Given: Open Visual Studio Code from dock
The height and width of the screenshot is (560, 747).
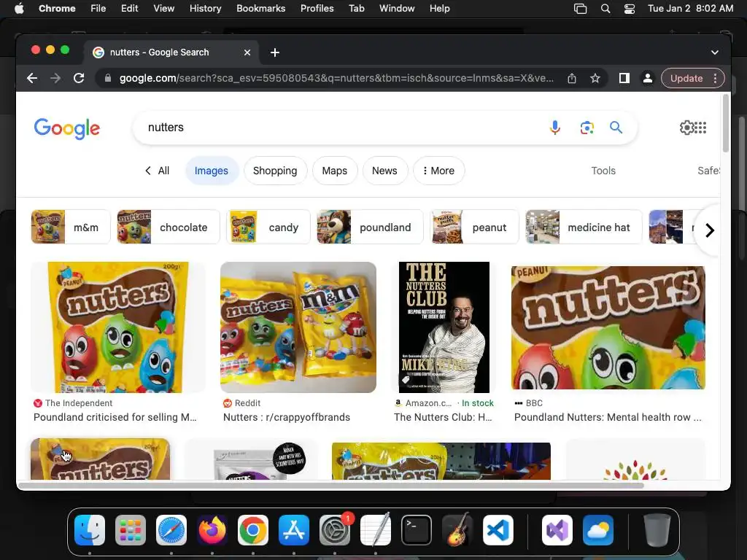Looking at the screenshot, I should point(498,530).
